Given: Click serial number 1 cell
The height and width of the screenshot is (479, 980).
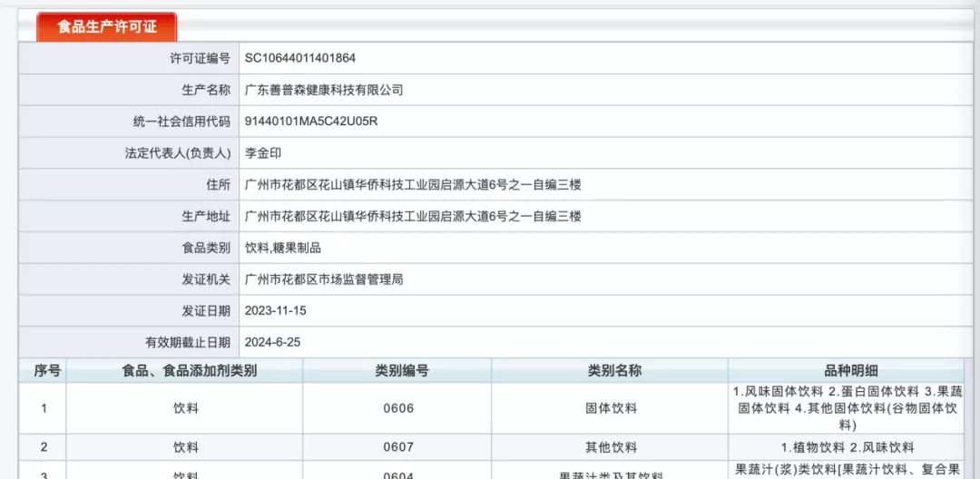Looking at the screenshot, I should pos(44,408).
